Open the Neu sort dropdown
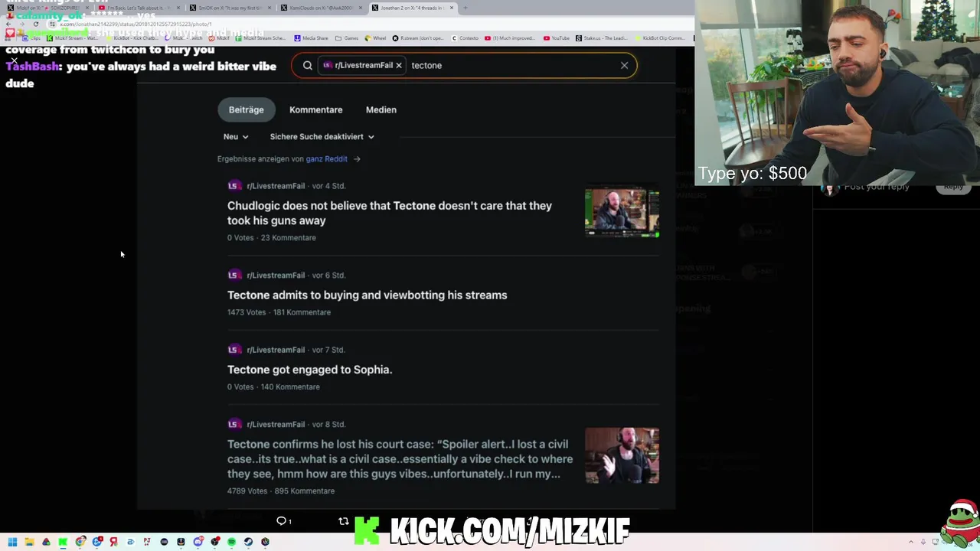This screenshot has width=980, height=551. 236,136
